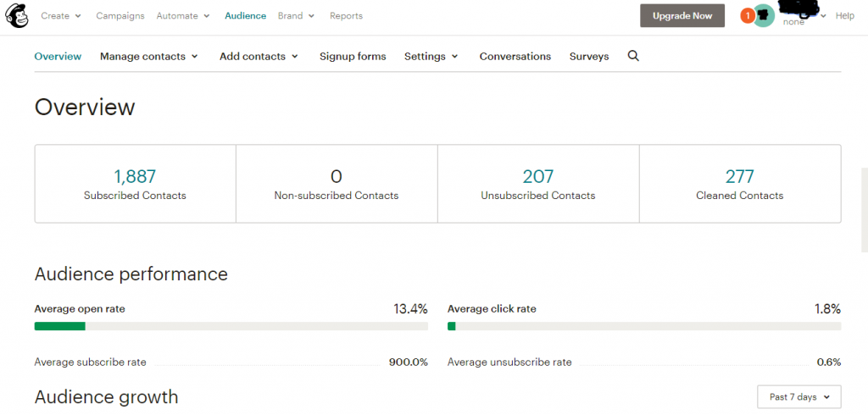Click the page vertical scrollbar
Image resolution: width=868 pixels, height=415 pixels.
865,210
